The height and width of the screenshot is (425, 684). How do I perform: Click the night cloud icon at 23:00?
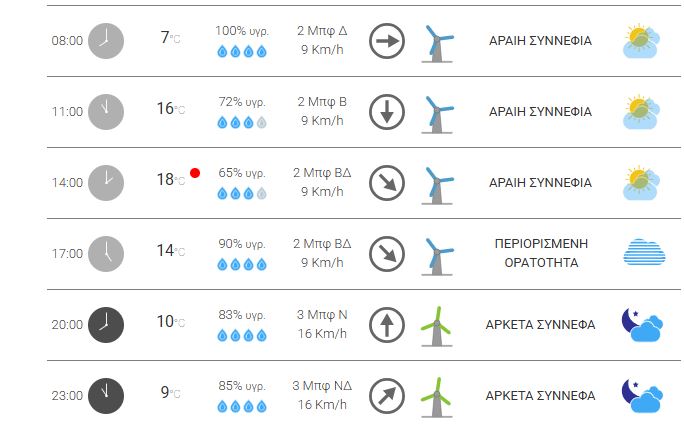click(643, 396)
